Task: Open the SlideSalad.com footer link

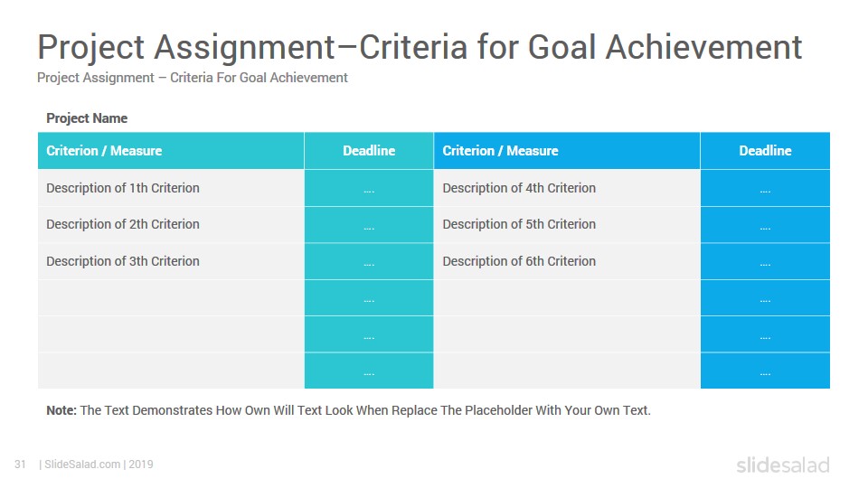Action: pos(82,465)
